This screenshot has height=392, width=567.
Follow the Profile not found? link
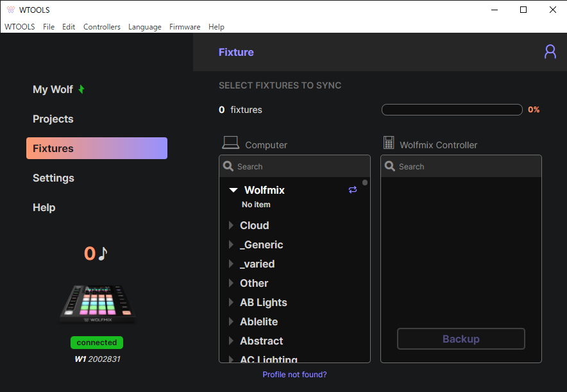(294, 375)
